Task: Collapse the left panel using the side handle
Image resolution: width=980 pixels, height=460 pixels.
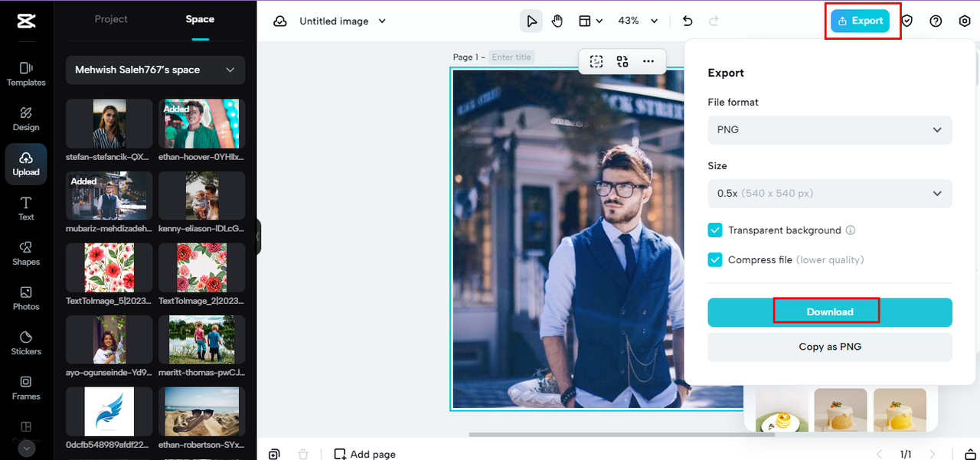Action: click(259, 237)
